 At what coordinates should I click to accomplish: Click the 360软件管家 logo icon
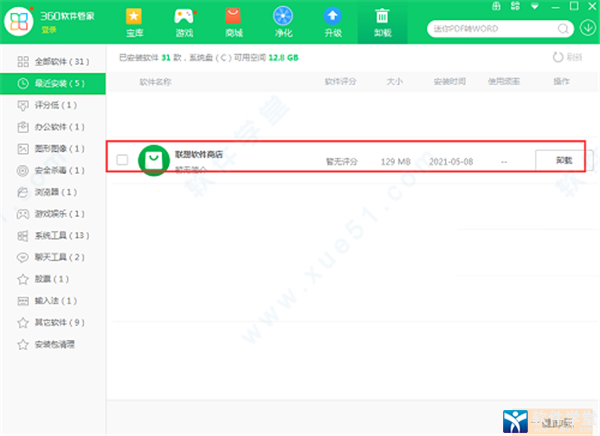pyautogui.click(x=19, y=21)
